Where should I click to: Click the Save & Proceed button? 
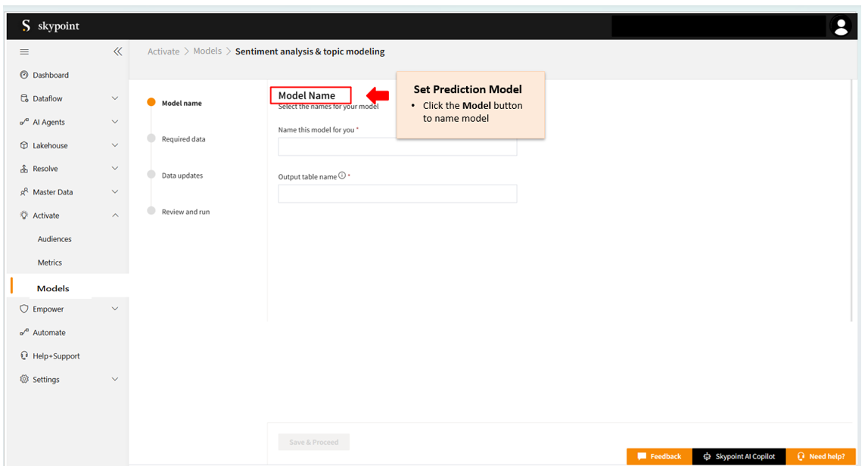coord(313,442)
